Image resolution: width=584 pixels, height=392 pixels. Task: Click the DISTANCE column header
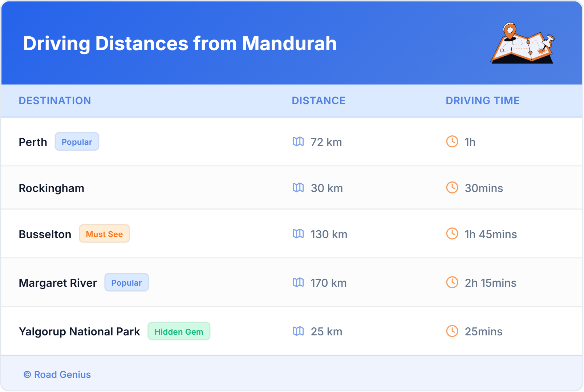pyautogui.click(x=319, y=101)
